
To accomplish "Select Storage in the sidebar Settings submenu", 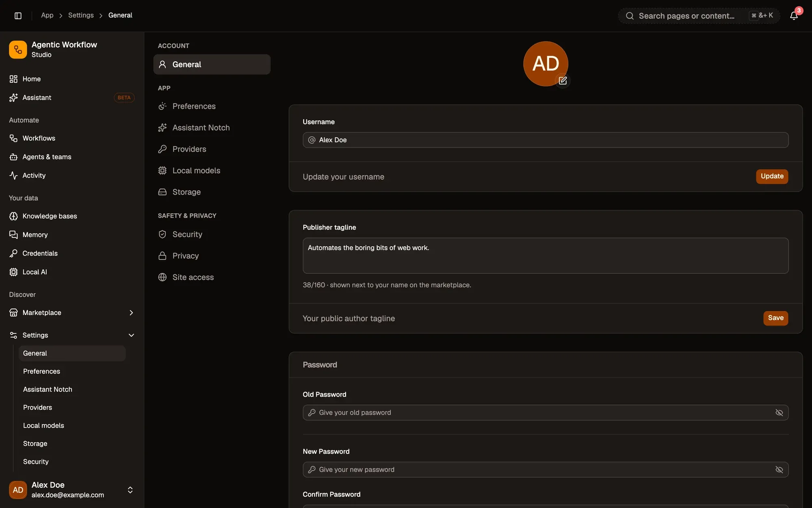I will pyautogui.click(x=72, y=444).
